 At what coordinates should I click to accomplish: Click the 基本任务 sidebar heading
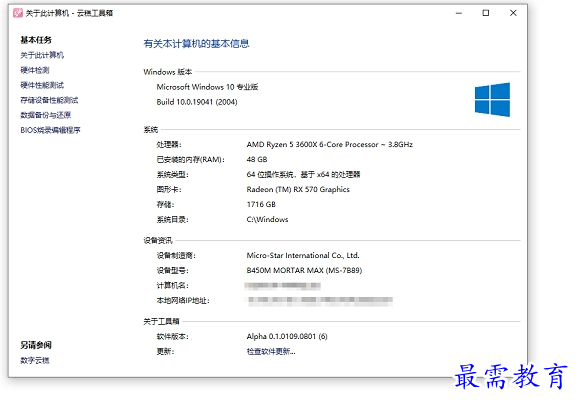36,40
